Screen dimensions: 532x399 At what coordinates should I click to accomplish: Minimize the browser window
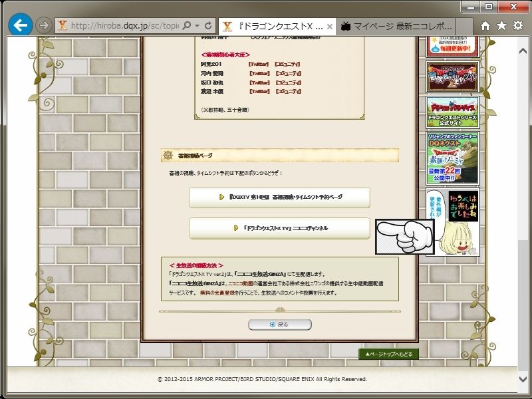[471, 7]
